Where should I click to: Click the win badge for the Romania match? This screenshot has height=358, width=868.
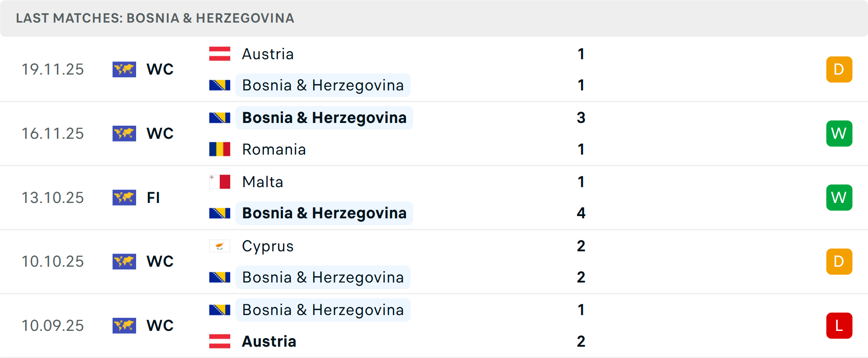click(839, 133)
